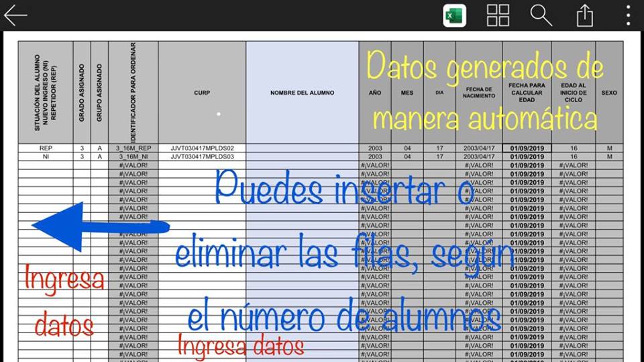Select the DIA column header
Image resolution: width=644 pixels, height=362 pixels.
tap(439, 93)
